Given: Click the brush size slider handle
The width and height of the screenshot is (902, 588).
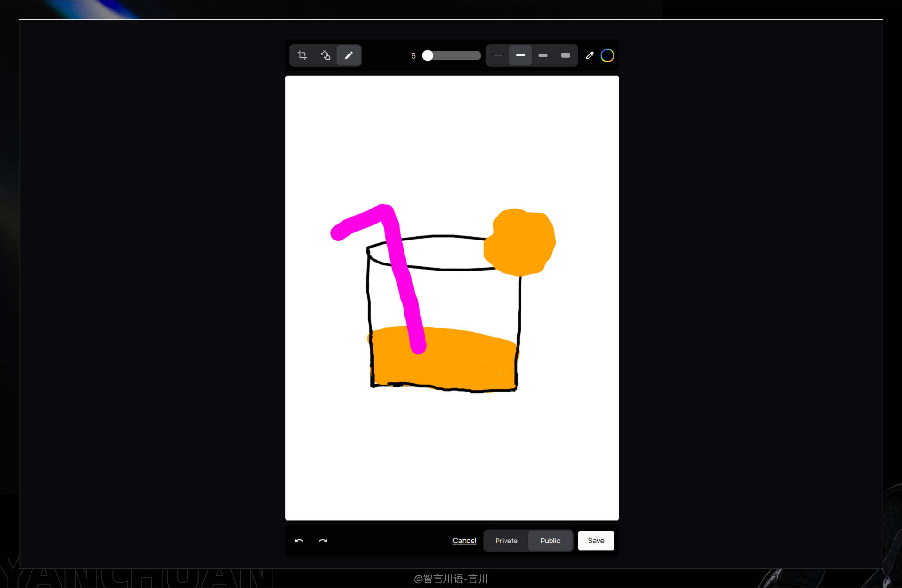Looking at the screenshot, I should pyautogui.click(x=428, y=55).
